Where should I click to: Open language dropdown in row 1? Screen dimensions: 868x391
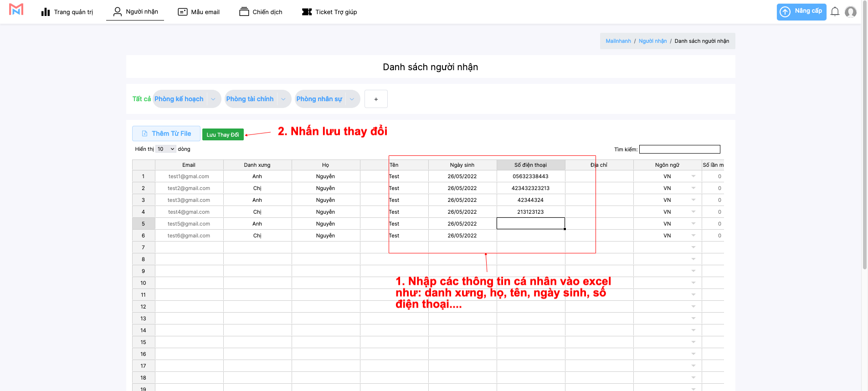tap(693, 176)
